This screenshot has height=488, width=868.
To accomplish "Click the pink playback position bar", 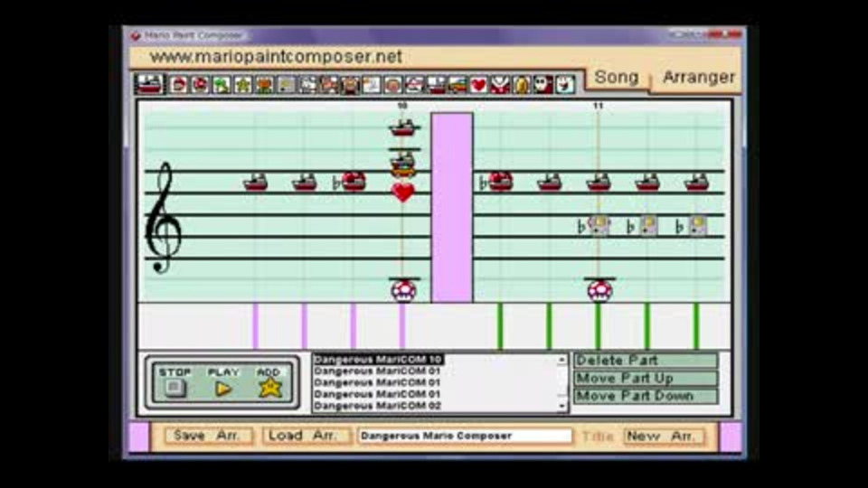I will pyautogui.click(x=452, y=208).
